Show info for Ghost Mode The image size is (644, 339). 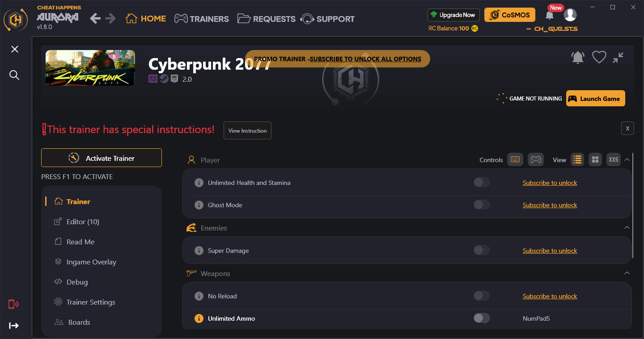pos(199,205)
